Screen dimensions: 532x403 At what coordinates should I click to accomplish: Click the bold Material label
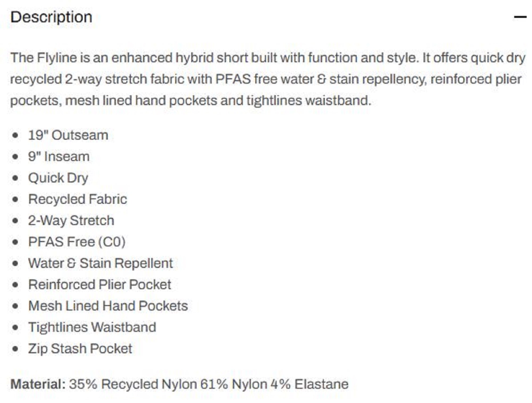[x=38, y=384]
